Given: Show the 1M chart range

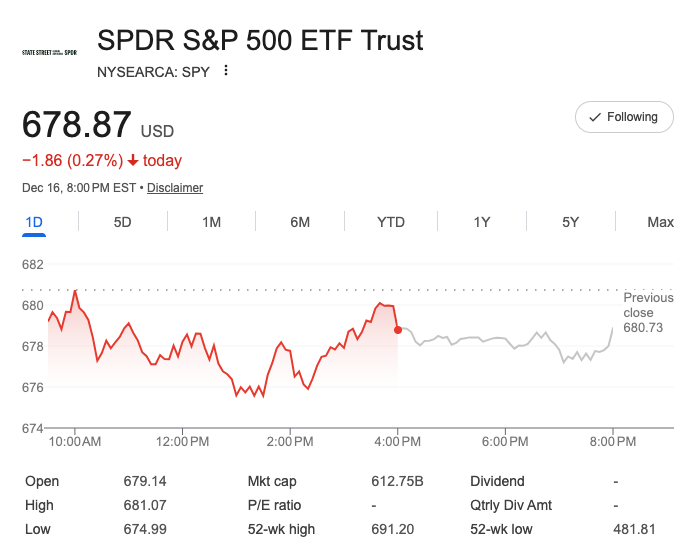Looking at the screenshot, I should [x=211, y=222].
